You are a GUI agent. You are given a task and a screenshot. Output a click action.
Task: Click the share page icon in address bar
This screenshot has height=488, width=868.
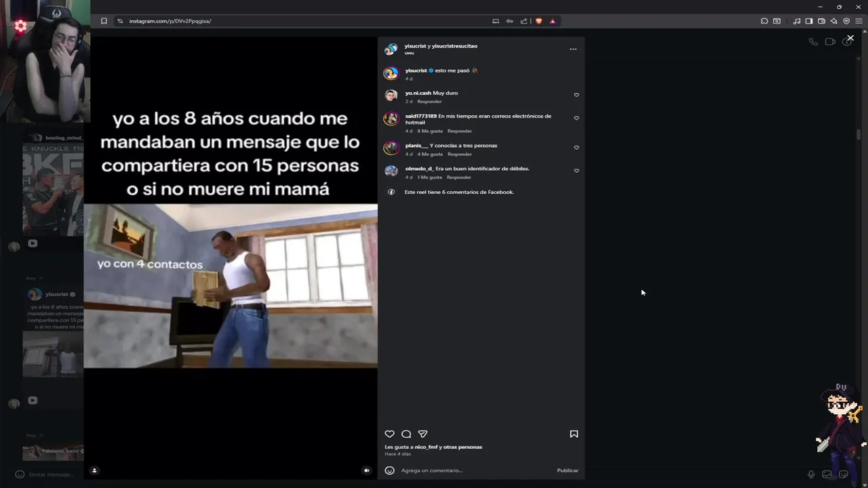524,21
